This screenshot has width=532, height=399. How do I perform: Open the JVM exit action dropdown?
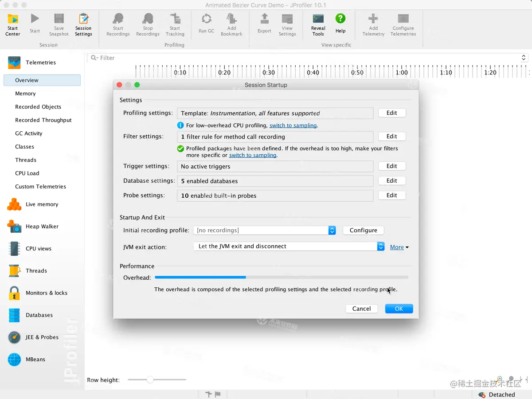289,246
